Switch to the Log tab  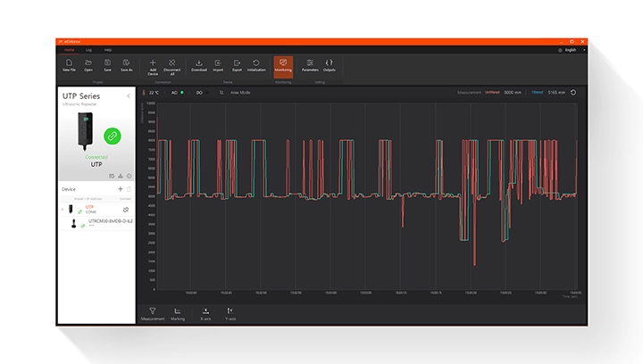pos(88,49)
